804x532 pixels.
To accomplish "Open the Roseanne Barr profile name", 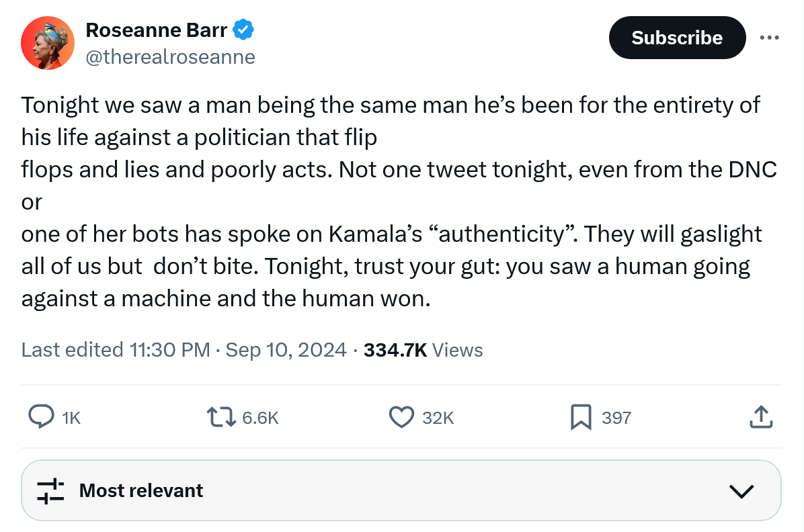I will (x=157, y=30).
